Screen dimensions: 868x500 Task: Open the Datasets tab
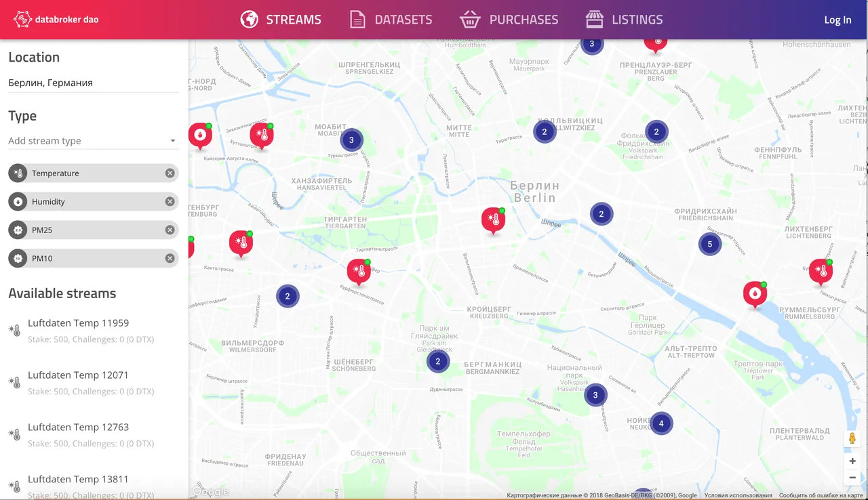click(x=391, y=20)
